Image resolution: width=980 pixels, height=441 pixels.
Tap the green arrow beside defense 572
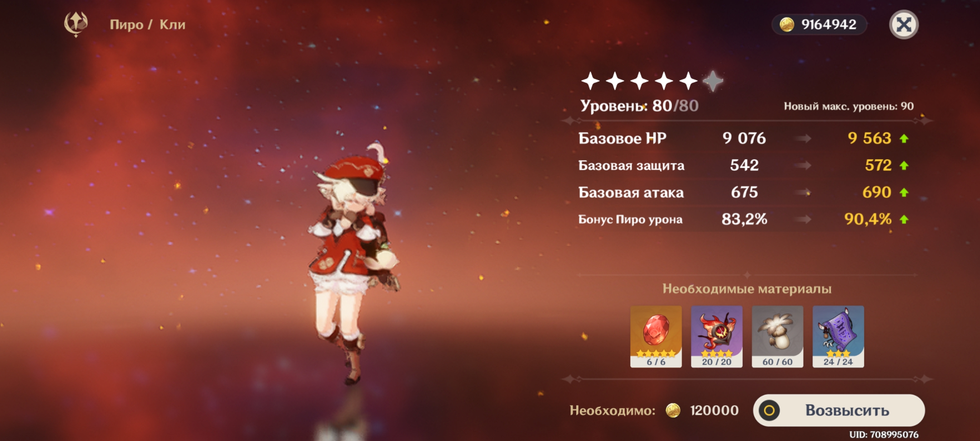[904, 165]
